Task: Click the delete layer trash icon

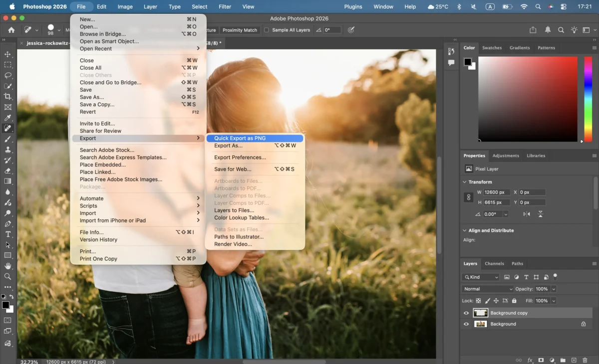Action: click(585, 360)
